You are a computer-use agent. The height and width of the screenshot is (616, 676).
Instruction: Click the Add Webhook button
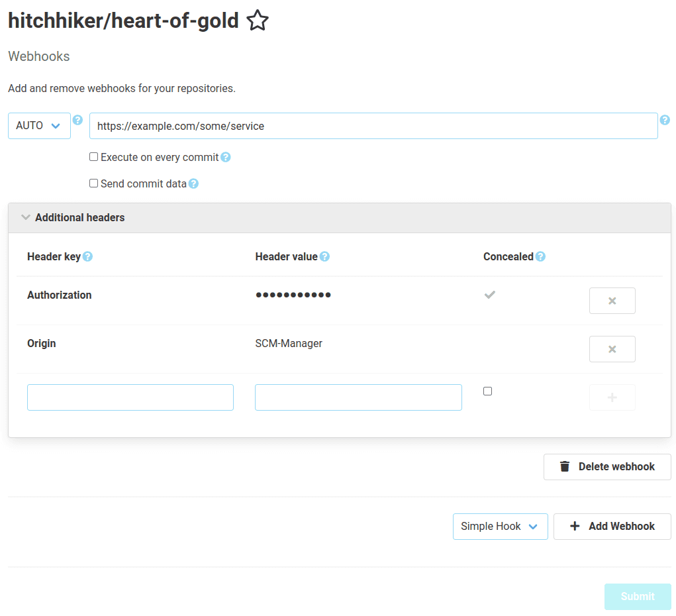(612, 526)
